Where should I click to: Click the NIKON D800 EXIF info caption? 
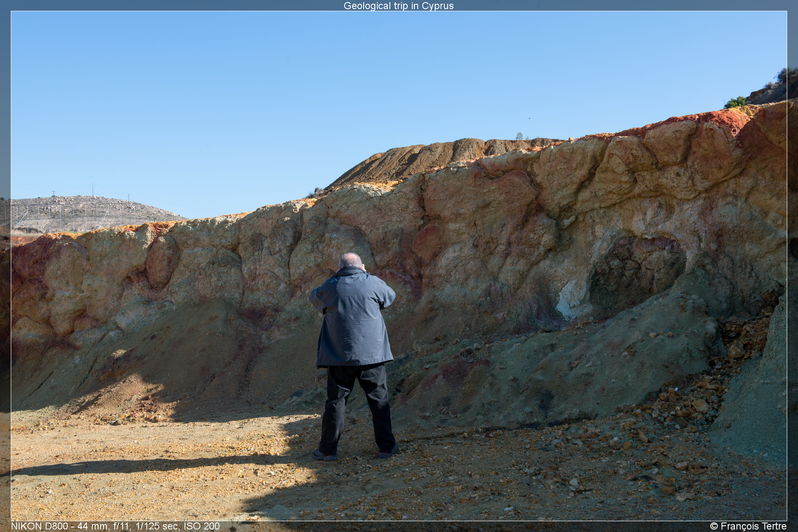click(115, 526)
